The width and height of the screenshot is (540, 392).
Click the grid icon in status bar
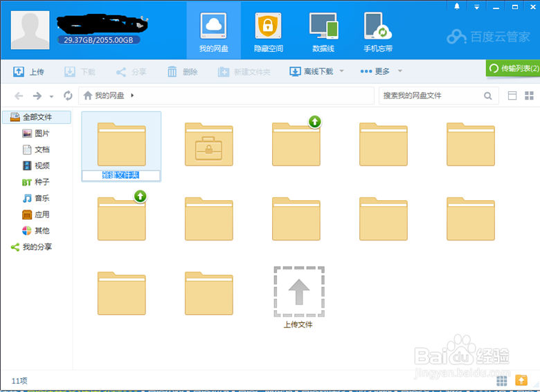coord(501,381)
